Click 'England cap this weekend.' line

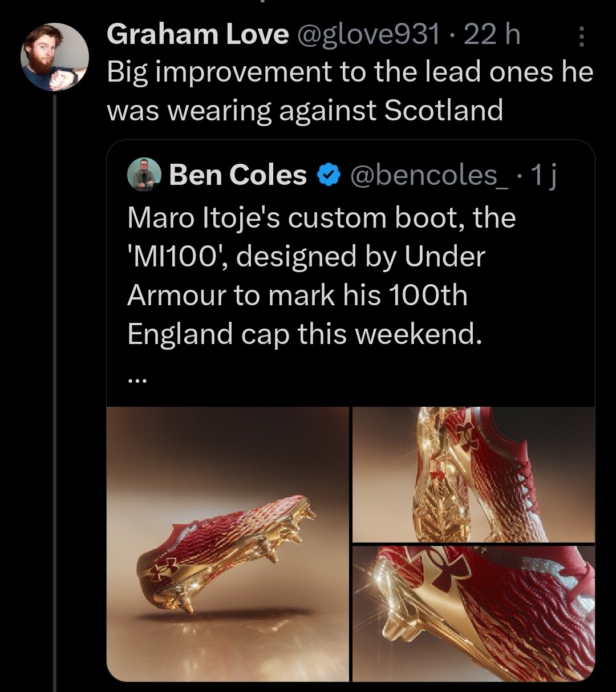tap(304, 334)
